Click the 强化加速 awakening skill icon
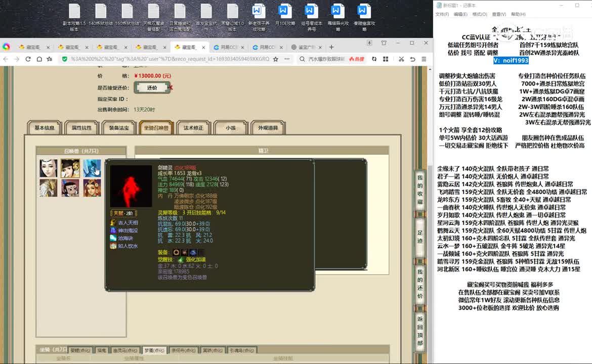 coord(181,259)
